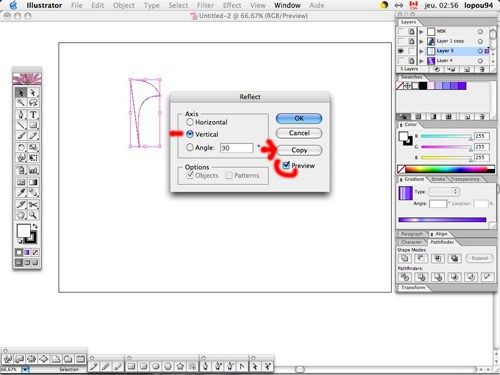Open the Window menu
Viewport: 500px width, 375px height.
point(287,5)
